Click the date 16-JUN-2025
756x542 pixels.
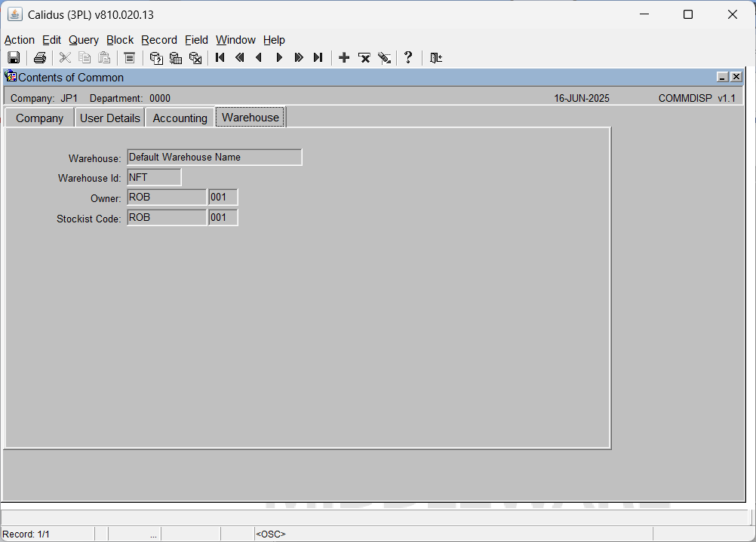(582, 98)
